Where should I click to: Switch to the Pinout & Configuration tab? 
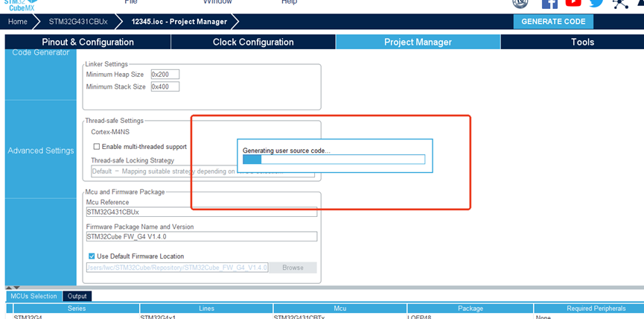(88, 42)
